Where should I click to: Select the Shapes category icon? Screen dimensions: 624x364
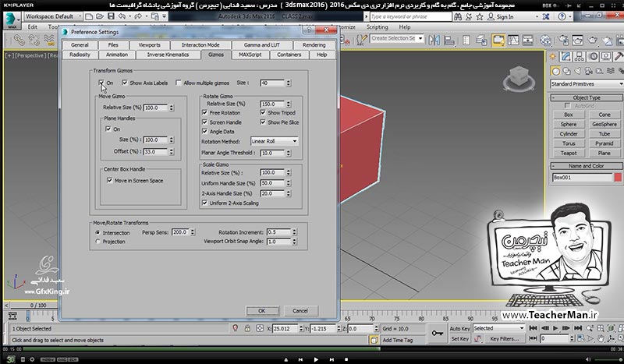pyautogui.click(x=566, y=71)
